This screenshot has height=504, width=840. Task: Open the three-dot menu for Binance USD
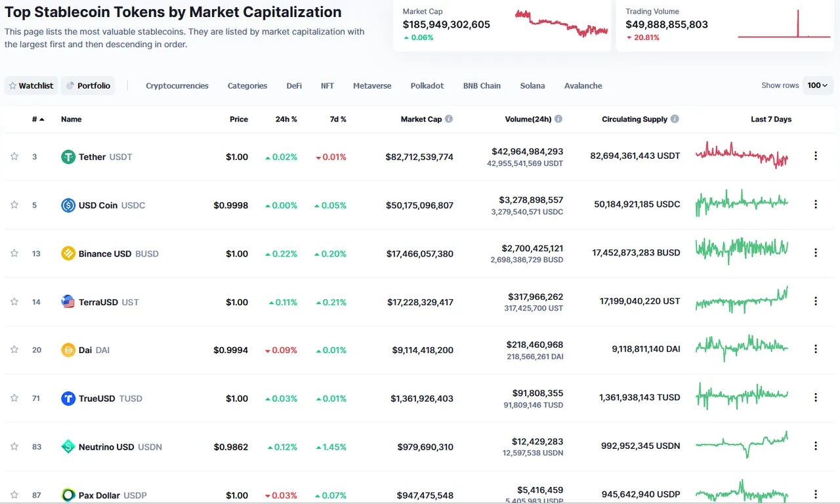pyautogui.click(x=816, y=253)
